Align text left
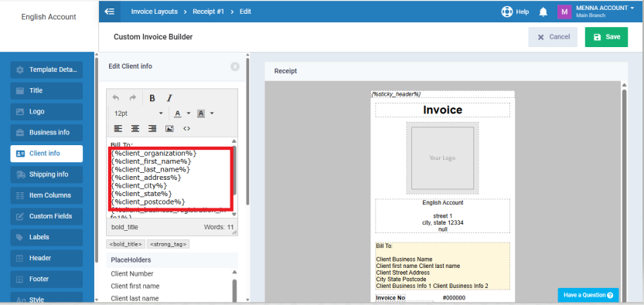Screen dimensions: 644x305 click(x=118, y=129)
